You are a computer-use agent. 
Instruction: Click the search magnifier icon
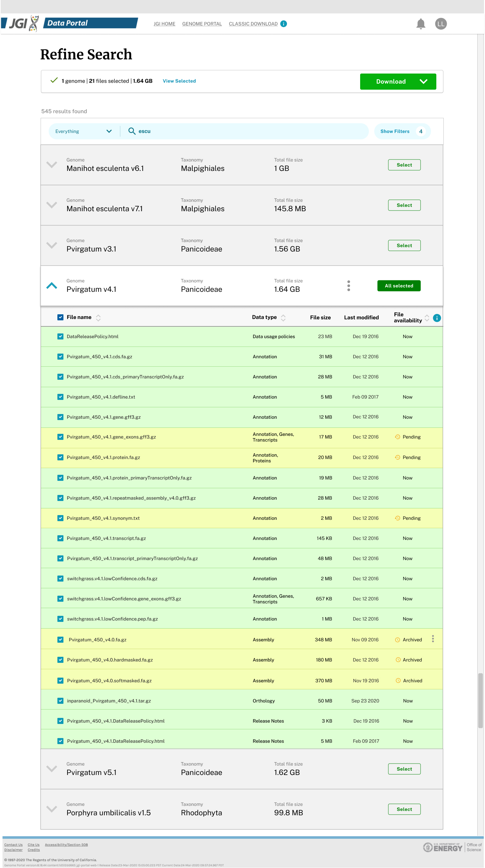[x=132, y=131]
